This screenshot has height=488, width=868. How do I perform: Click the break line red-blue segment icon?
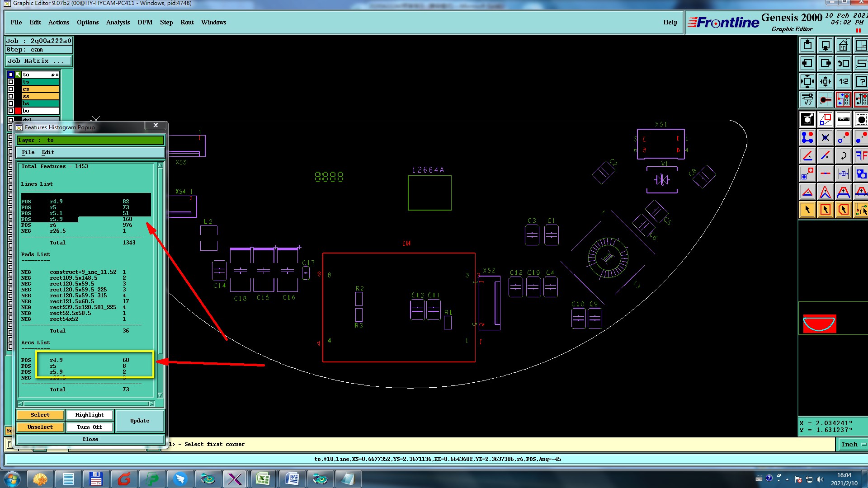(x=826, y=174)
